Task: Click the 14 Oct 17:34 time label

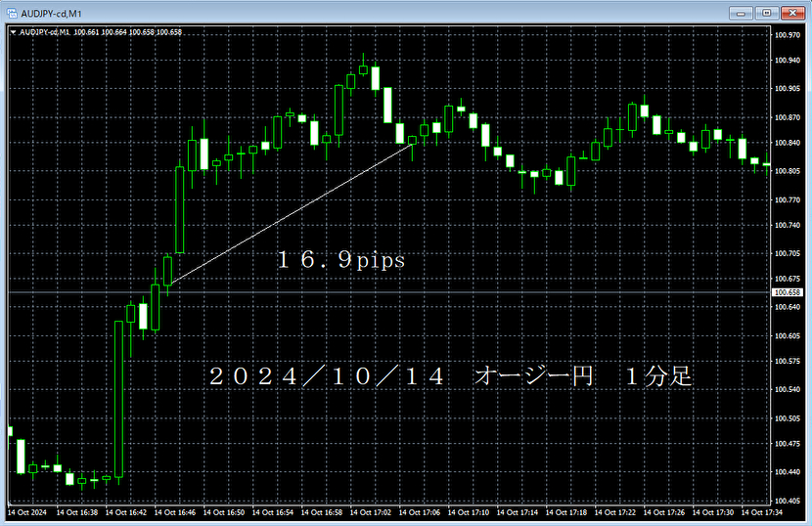Action: click(762, 512)
